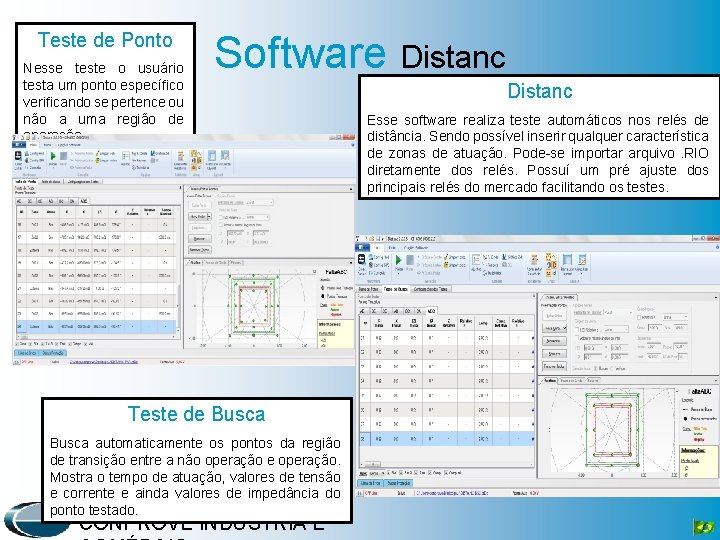
Task: Click Brazil flag icon at slide corner
Action: pos(704,527)
